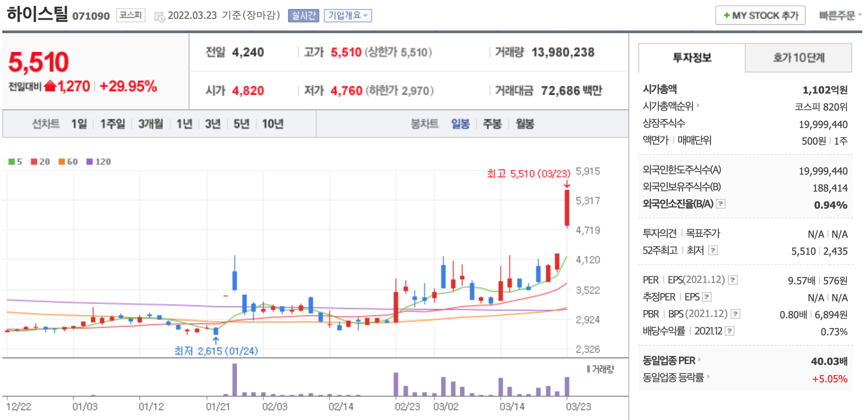Select the 10년 line chart period
The height and width of the screenshot is (420, 868).
point(273,124)
